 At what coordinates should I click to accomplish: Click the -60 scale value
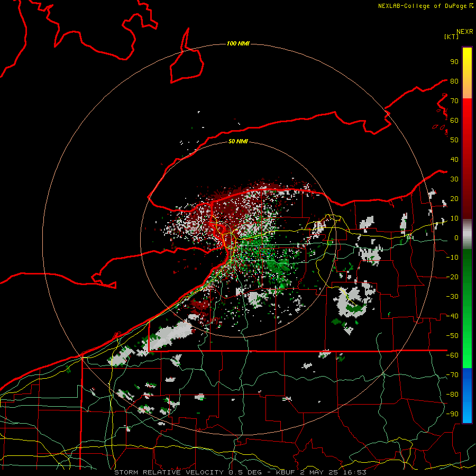click(452, 355)
